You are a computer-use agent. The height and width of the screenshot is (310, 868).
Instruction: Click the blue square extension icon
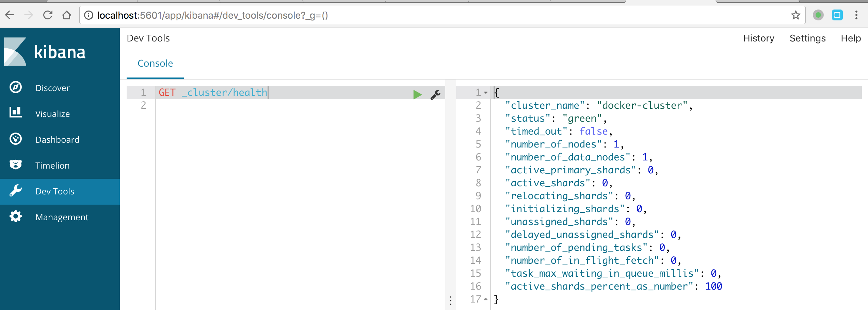(x=837, y=15)
